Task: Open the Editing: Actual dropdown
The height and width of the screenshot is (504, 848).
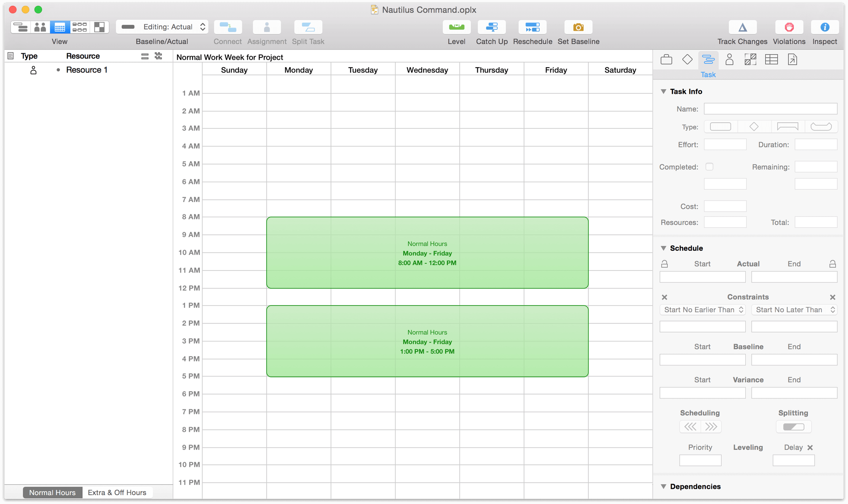Action: tap(162, 27)
